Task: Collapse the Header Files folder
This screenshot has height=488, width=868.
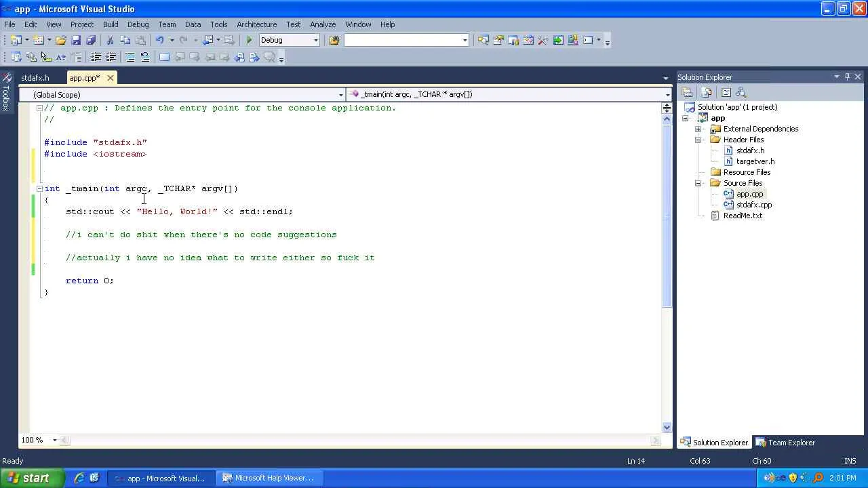Action: click(x=698, y=140)
